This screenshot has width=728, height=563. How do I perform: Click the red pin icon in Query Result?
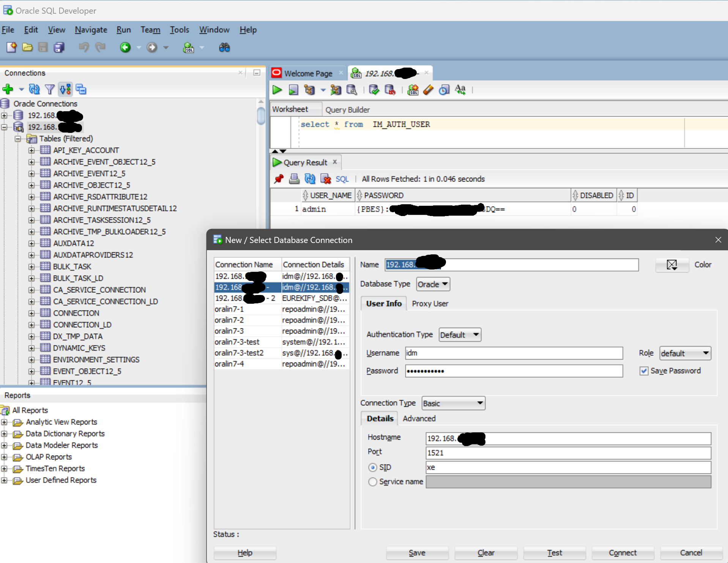(x=279, y=179)
